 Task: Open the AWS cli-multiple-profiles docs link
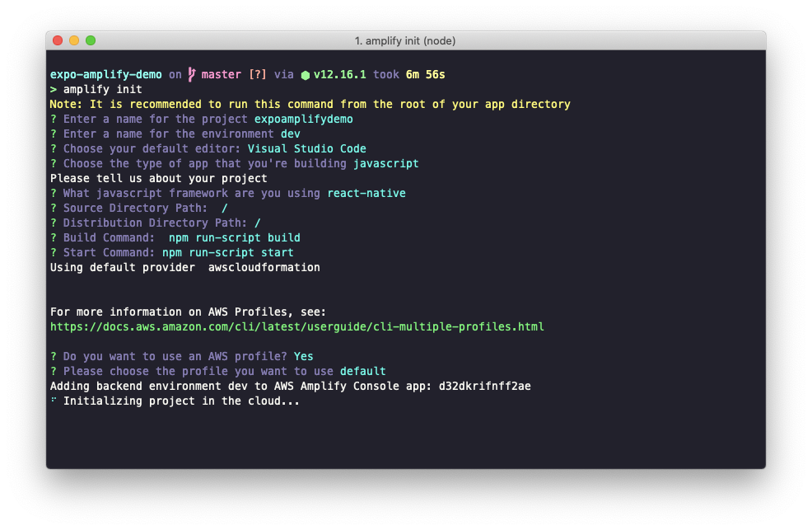click(296, 327)
